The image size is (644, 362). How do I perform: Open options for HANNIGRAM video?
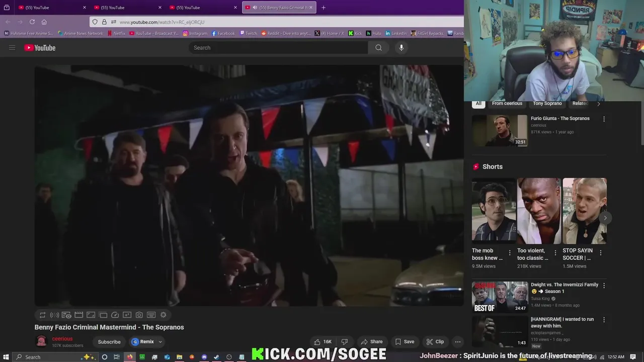(x=604, y=320)
